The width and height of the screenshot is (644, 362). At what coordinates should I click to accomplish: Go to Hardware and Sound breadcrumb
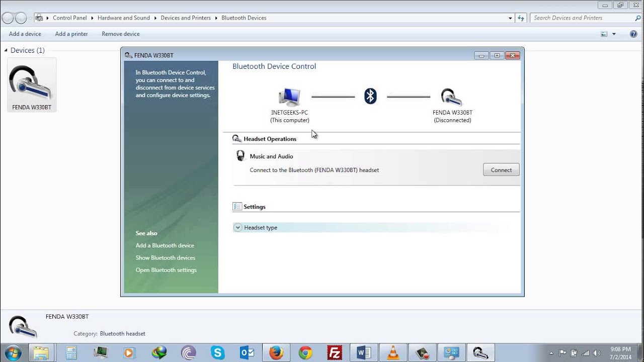point(124,18)
